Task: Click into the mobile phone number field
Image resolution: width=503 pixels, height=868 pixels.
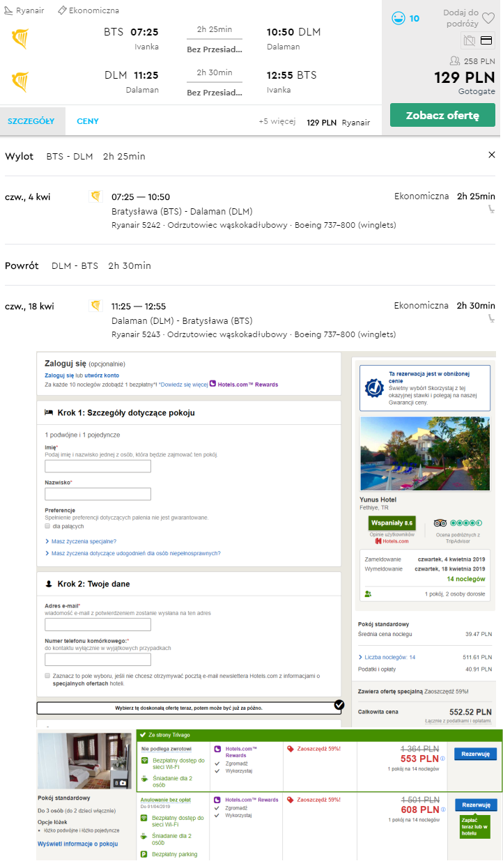Action: [98, 659]
